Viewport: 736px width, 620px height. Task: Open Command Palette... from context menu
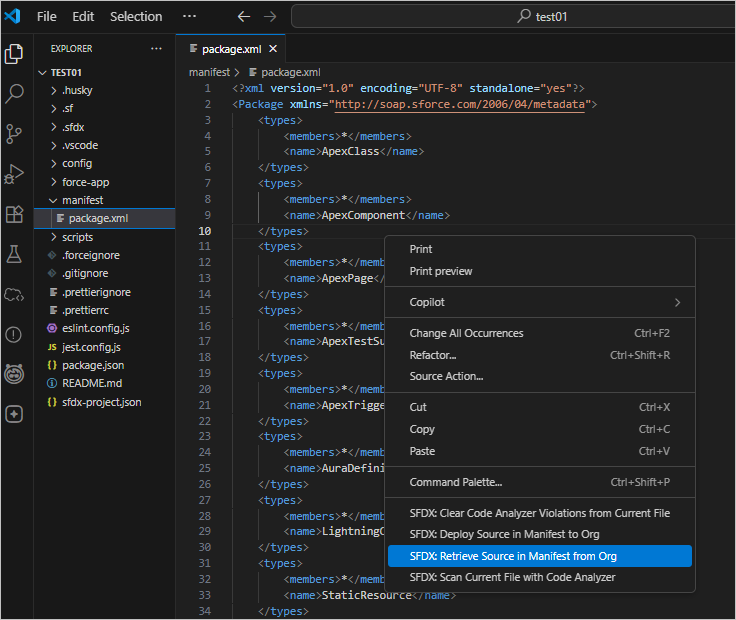tap(540, 482)
